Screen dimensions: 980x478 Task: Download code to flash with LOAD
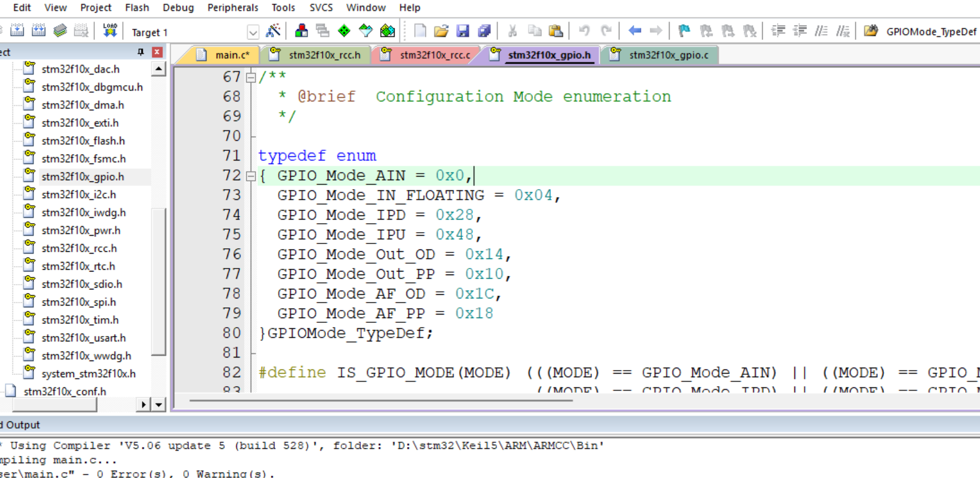[110, 30]
